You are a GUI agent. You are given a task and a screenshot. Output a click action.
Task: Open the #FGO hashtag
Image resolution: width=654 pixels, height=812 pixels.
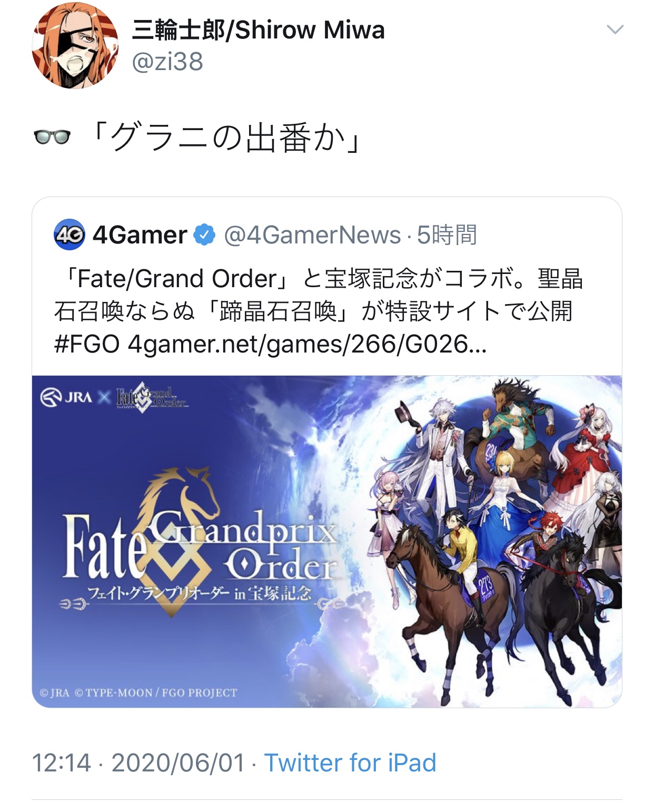(x=87, y=345)
